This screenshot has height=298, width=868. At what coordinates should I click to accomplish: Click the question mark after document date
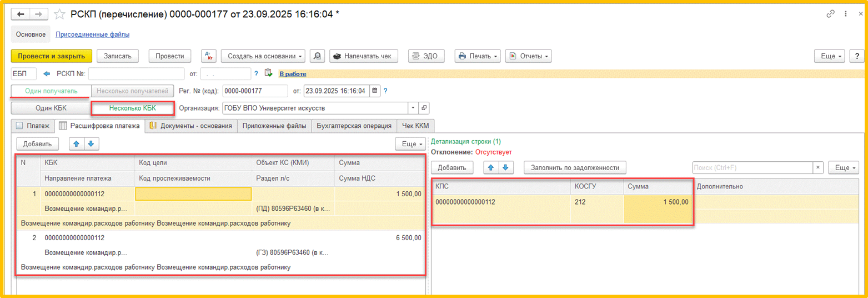click(x=385, y=91)
